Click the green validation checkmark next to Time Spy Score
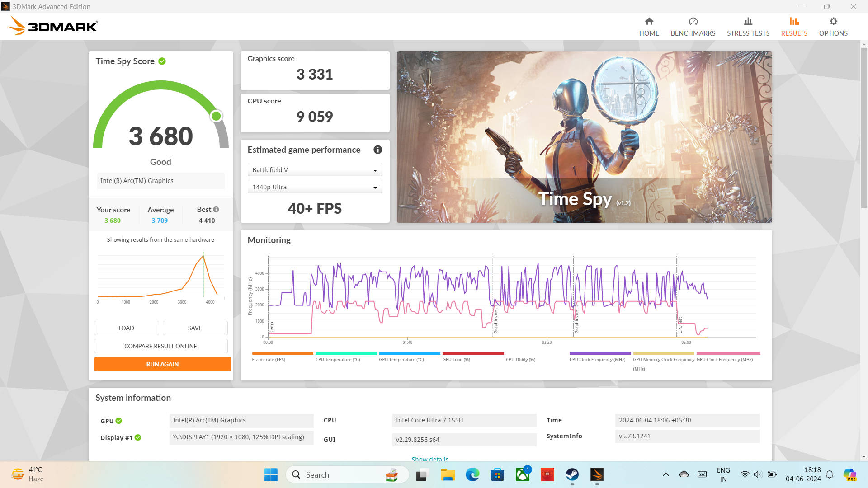868x488 pixels. pyautogui.click(x=162, y=61)
